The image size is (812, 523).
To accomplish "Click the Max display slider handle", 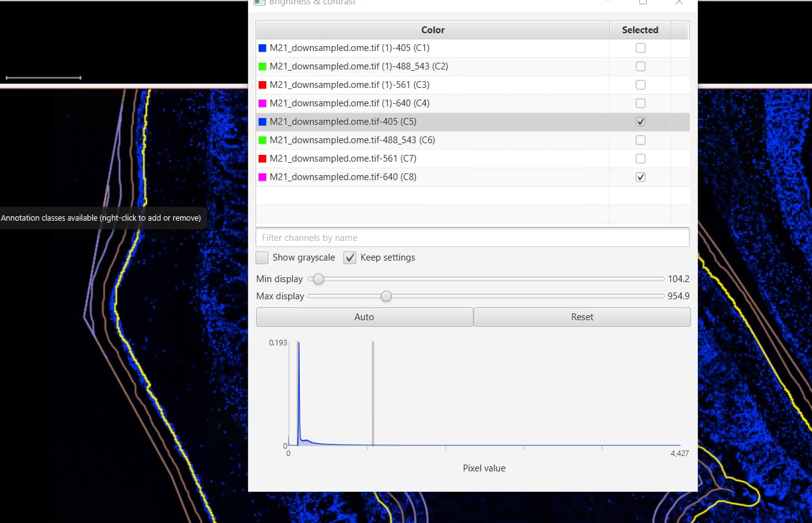I will [x=386, y=296].
